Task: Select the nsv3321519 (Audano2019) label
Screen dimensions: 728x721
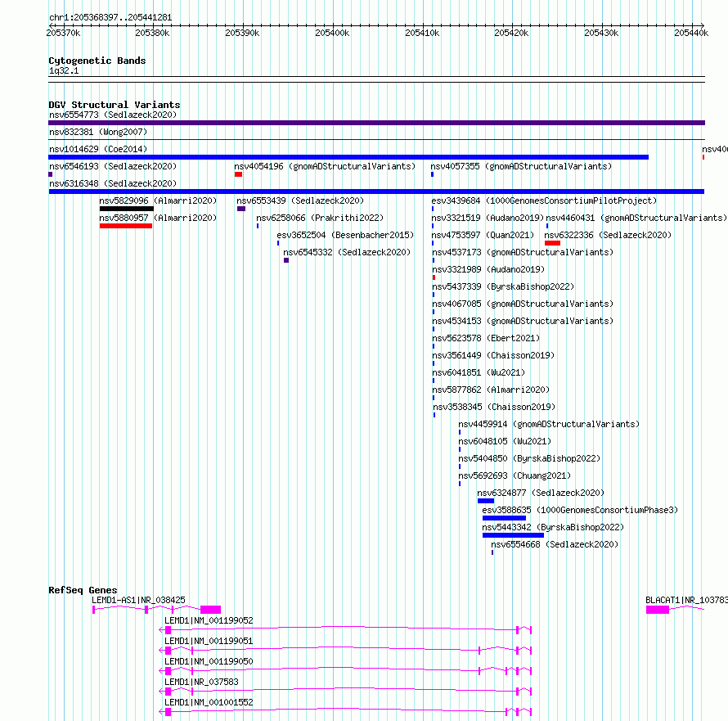Action: (488, 218)
